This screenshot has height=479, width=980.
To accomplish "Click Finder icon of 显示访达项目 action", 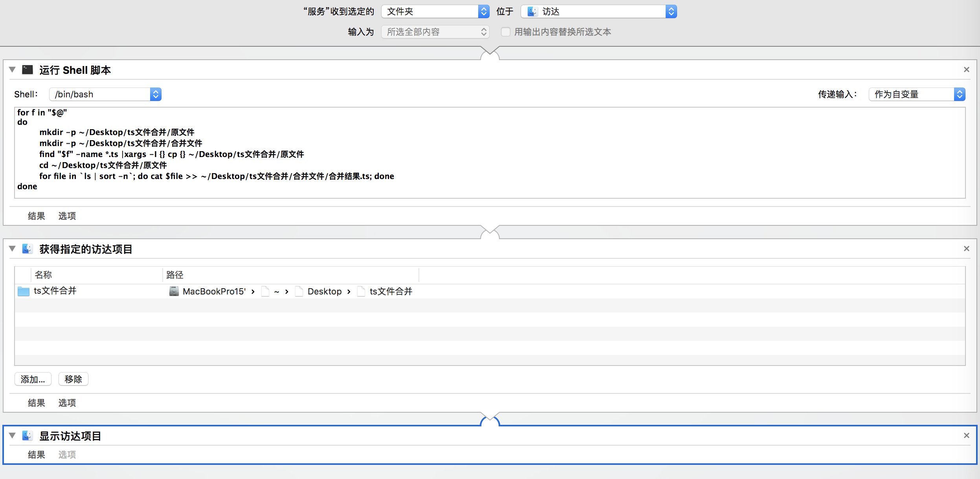I will [x=27, y=436].
